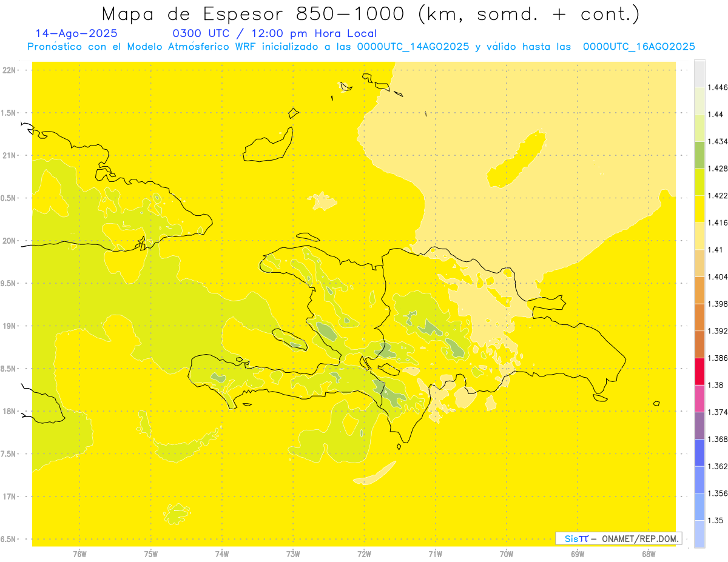Click the "1.416" colorbar label
The height and width of the screenshot is (562, 728).
[x=719, y=222]
